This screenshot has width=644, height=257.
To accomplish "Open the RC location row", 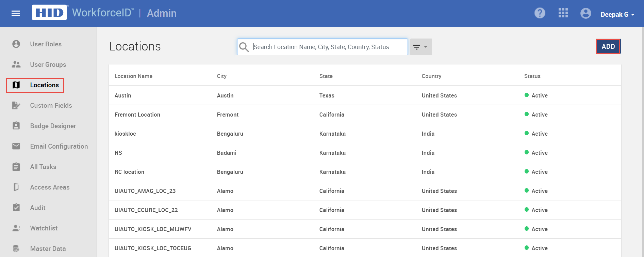I will [365, 172].
